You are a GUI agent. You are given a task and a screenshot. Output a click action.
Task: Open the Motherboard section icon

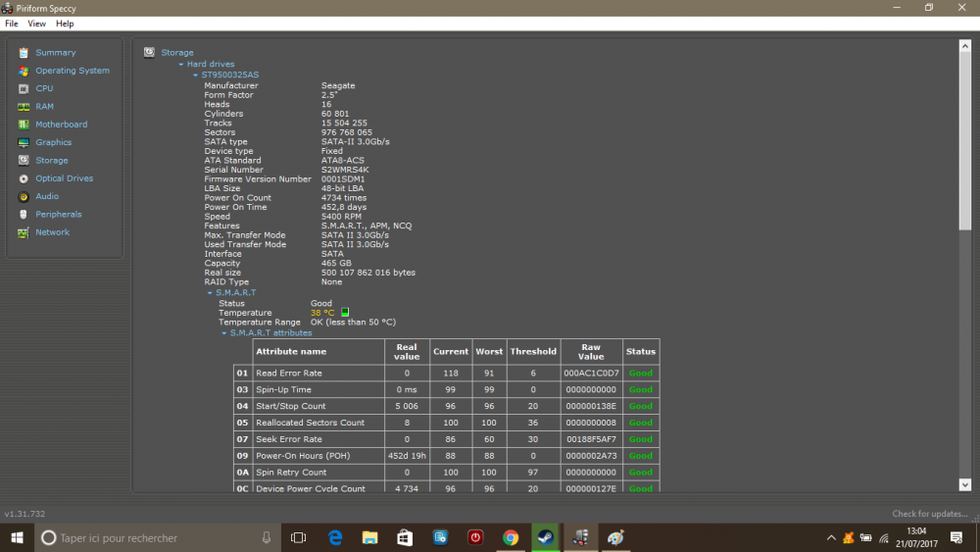pyautogui.click(x=24, y=125)
